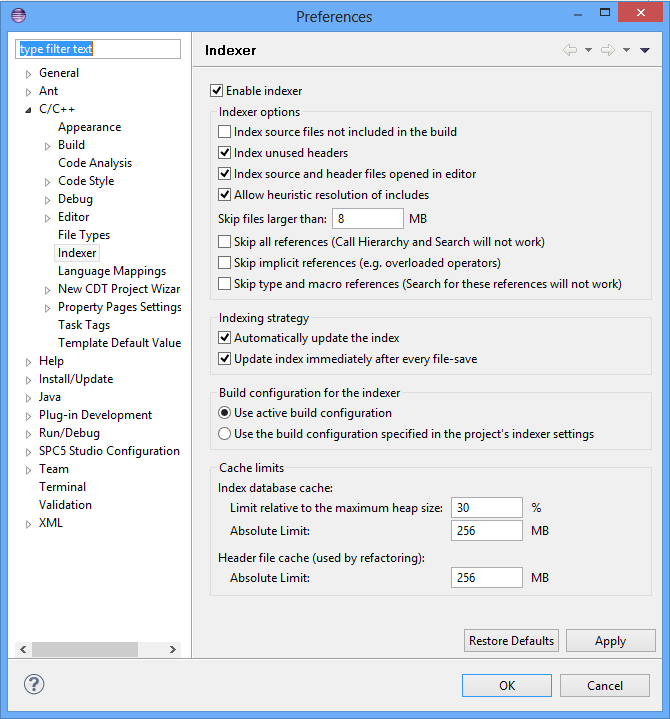Expand the New CDT Project Wizard node
This screenshot has width=670, height=719.
[x=47, y=290]
